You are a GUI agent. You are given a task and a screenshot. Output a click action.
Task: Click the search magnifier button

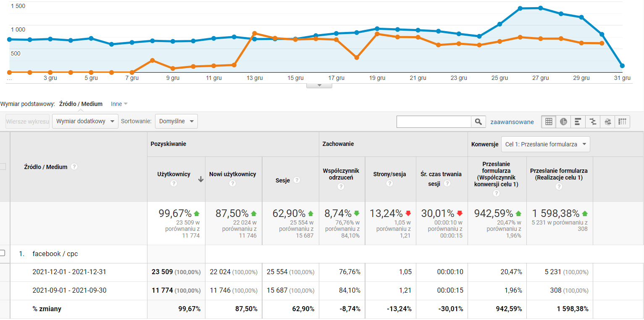(x=478, y=122)
